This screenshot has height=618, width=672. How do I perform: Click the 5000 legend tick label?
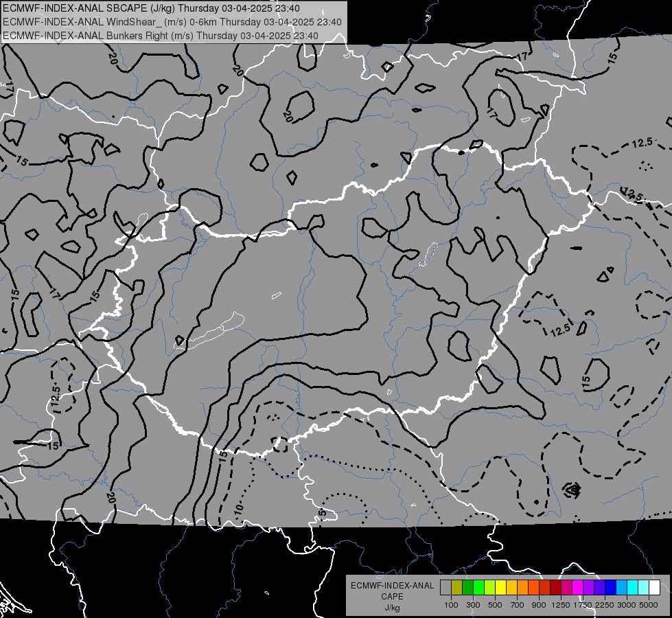pyautogui.click(x=649, y=605)
